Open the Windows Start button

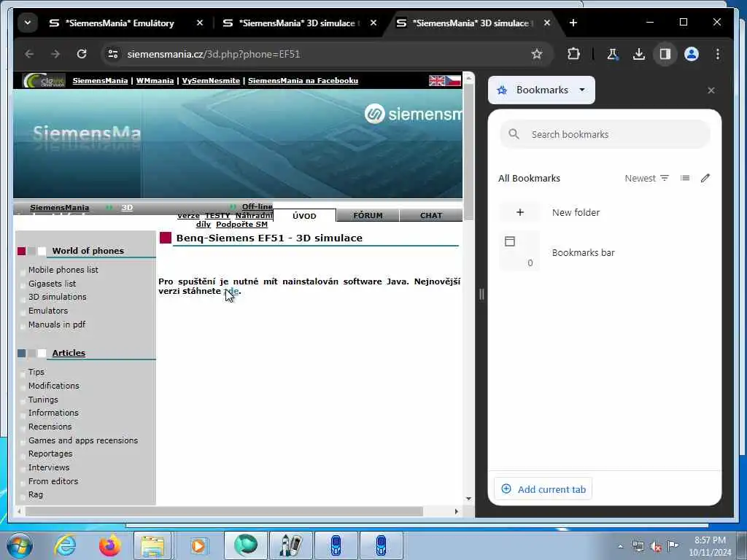click(x=19, y=545)
